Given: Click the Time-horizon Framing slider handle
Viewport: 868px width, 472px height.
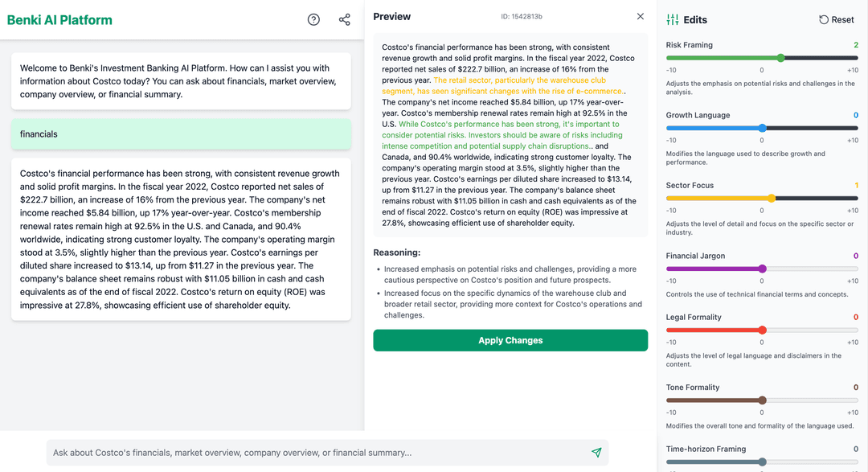Looking at the screenshot, I should coord(762,462).
